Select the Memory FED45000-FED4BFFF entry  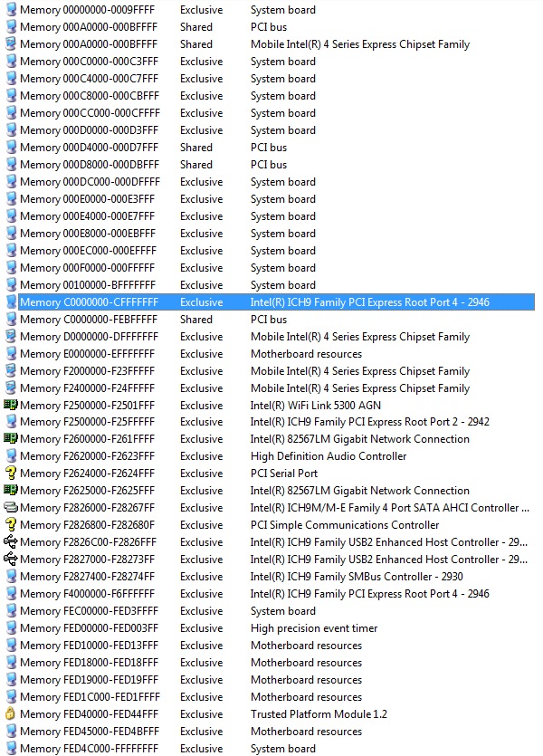pyautogui.click(x=270, y=732)
